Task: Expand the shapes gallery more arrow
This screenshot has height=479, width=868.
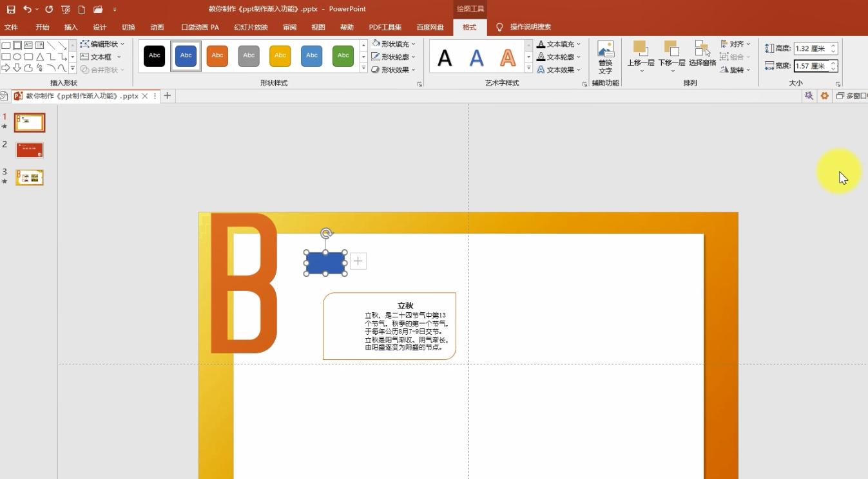Action: [x=72, y=68]
